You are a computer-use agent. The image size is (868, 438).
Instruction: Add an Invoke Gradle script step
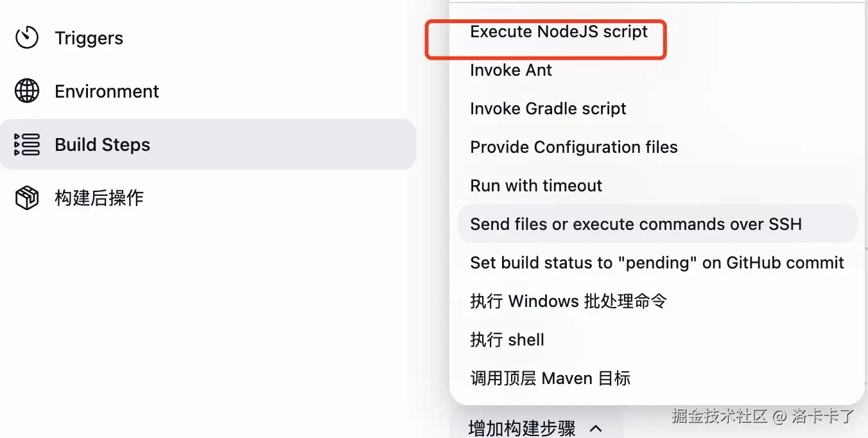tap(548, 109)
